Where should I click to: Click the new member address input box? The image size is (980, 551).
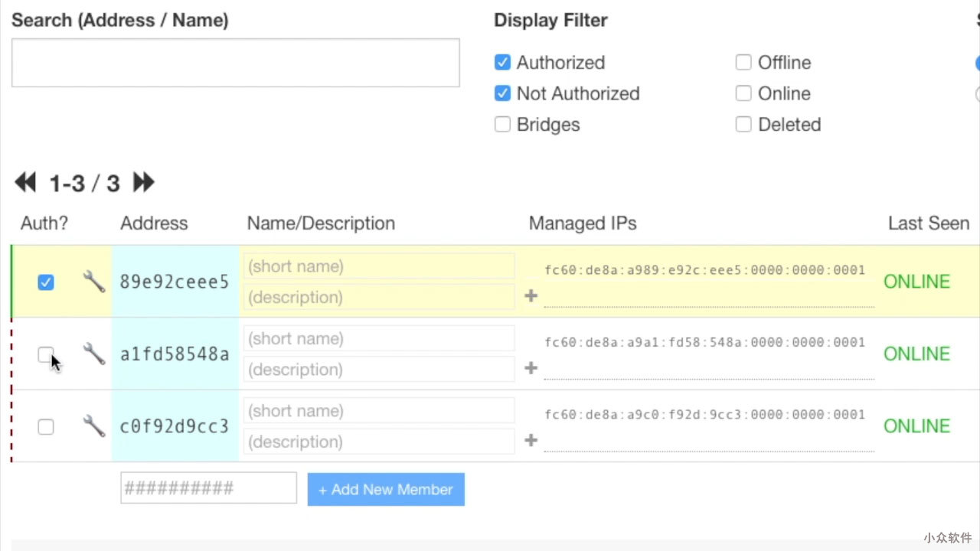tap(208, 487)
